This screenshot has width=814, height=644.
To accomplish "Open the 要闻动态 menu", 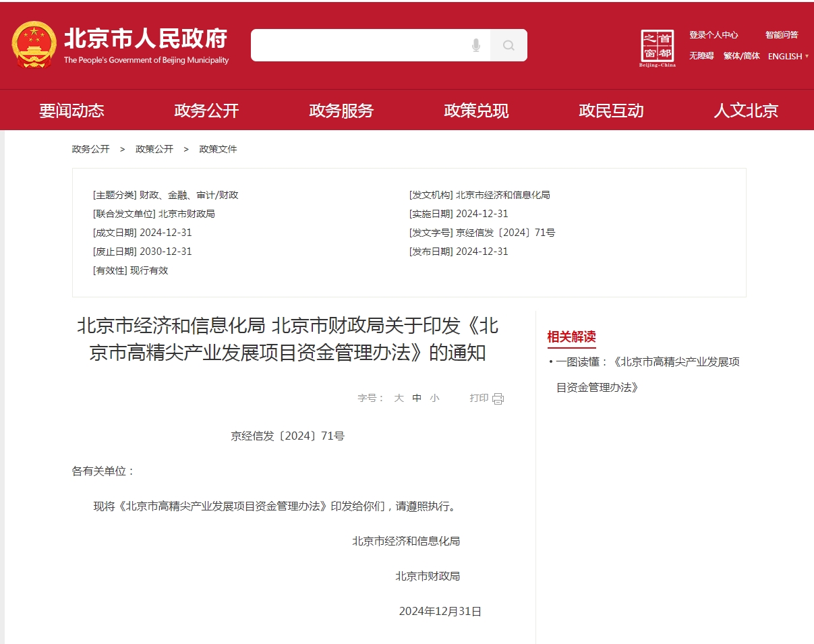I will pos(71,110).
